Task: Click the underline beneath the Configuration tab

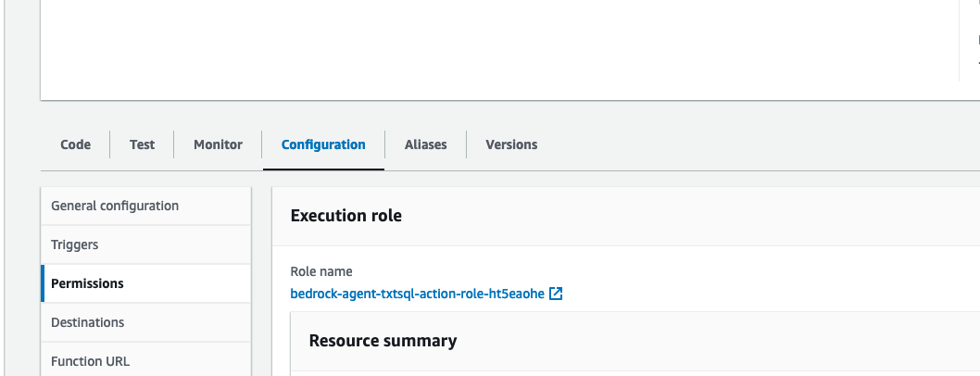Action: coord(323,169)
